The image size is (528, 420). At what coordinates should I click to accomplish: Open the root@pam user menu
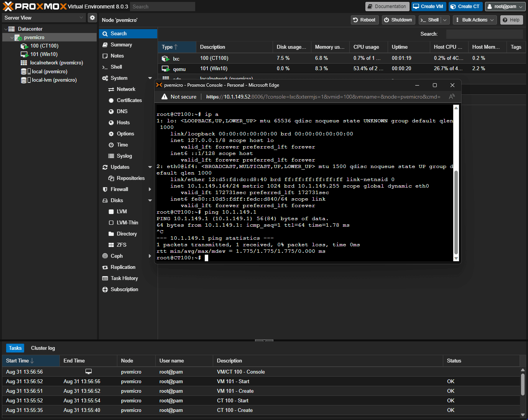tap(505, 7)
